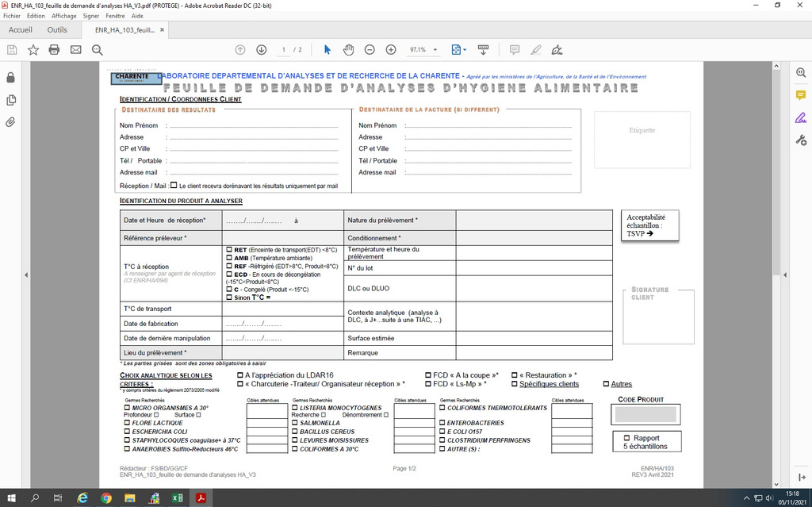The height and width of the screenshot is (507, 812).
Task: Open the fit page options icon
Action: (x=458, y=50)
